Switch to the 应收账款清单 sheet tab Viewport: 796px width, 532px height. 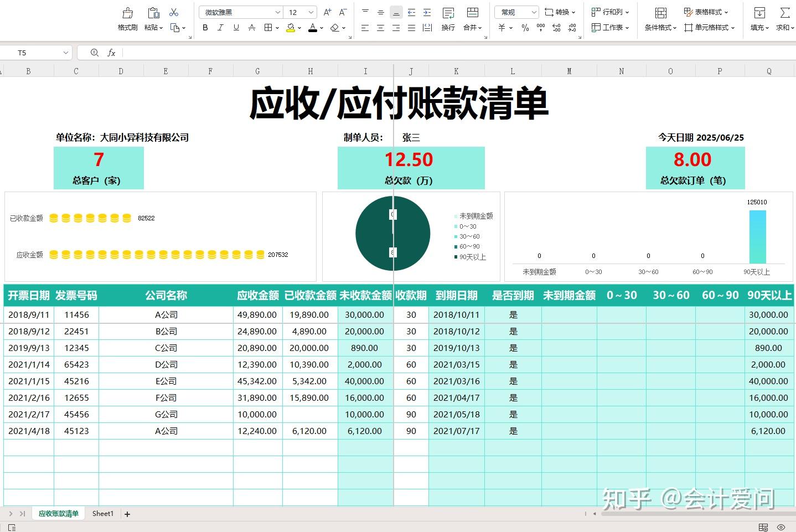58,514
